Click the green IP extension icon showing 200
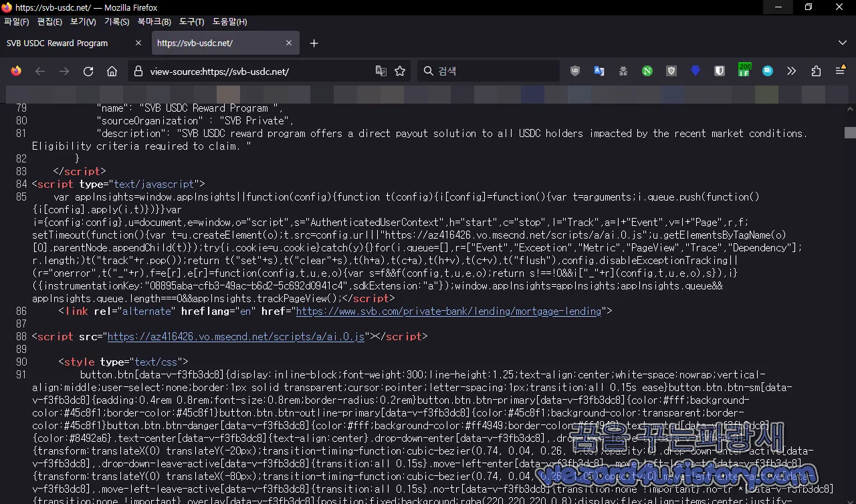The image size is (856, 504). [744, 70]
